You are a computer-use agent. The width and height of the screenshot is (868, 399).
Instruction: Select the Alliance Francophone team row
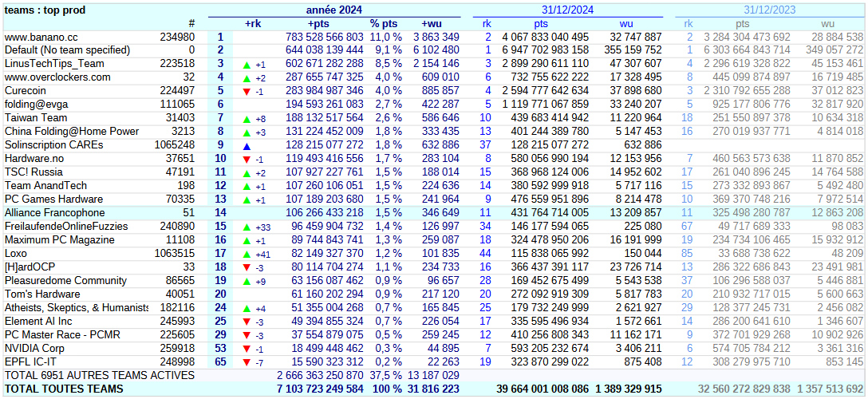[54, 213]
